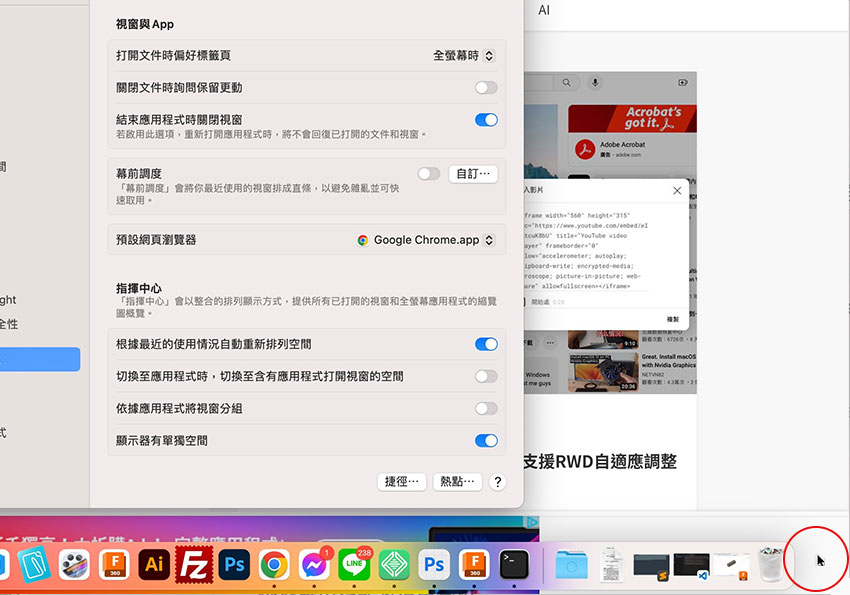The width and height of the screenshot is (850, 595).
Task: Open help with the question mark button
Action: 497,482
